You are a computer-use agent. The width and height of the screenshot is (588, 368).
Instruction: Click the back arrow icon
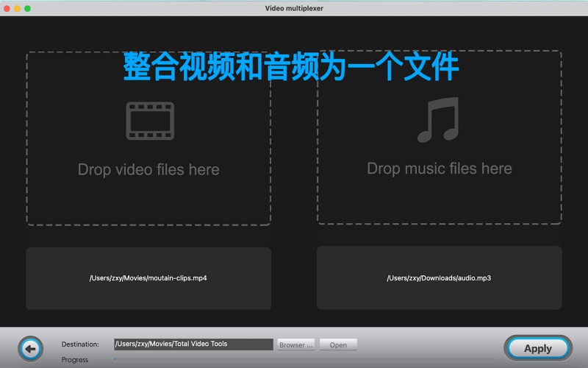click(x=30, y=348)
